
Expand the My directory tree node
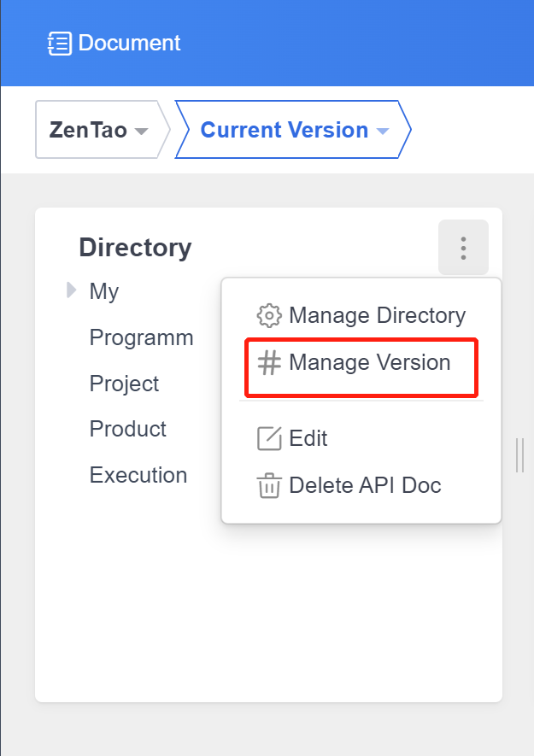coord(72,291)
